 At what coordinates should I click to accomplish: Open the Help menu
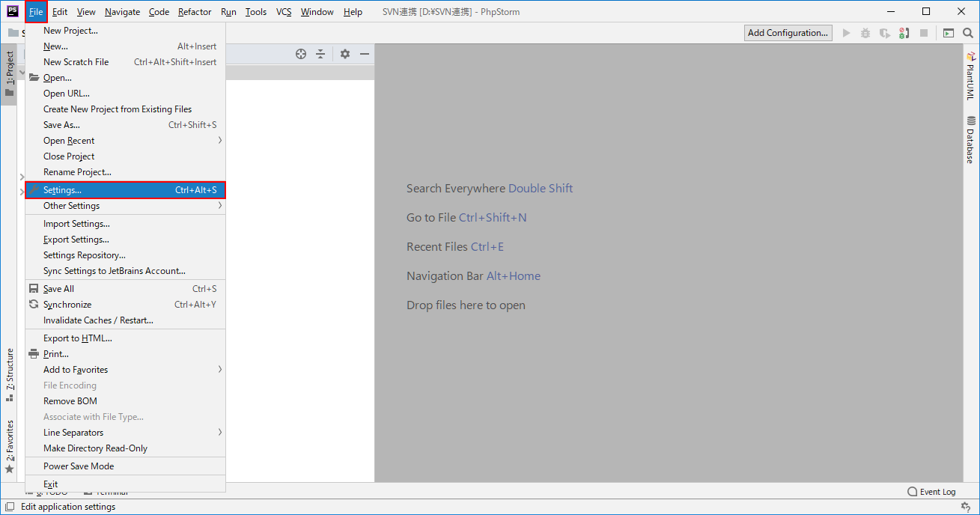click(353, 12)
